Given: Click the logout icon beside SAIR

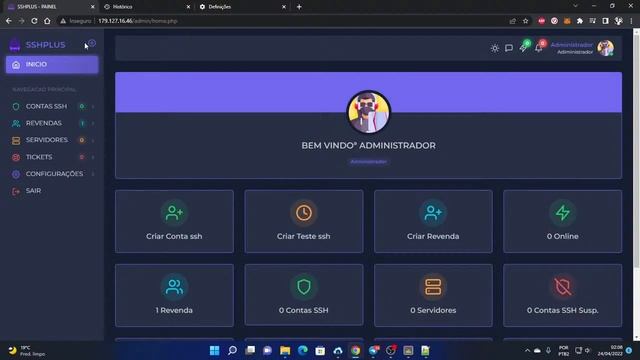Looking at the screenshot, I should [16, 191].
